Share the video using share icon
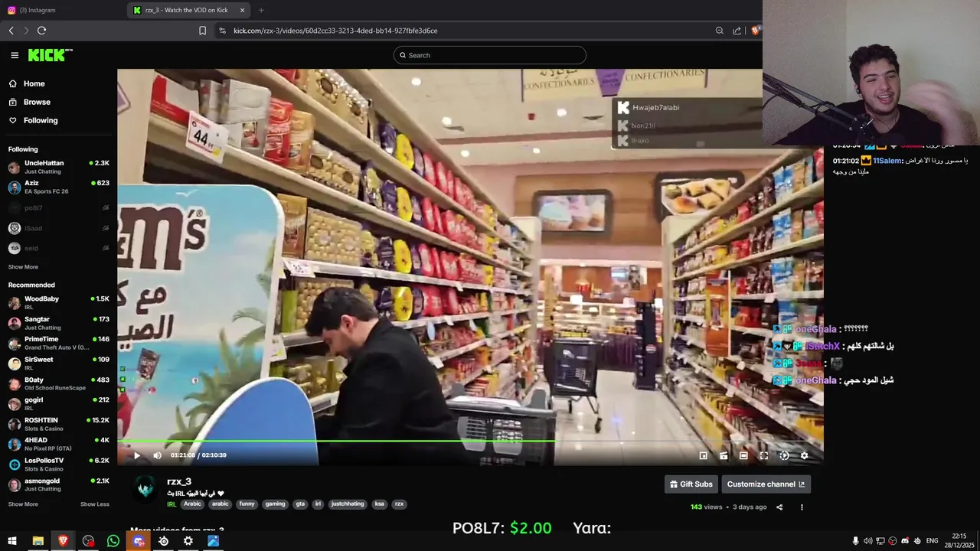The image size is (980, 551). tap(779, 507)
